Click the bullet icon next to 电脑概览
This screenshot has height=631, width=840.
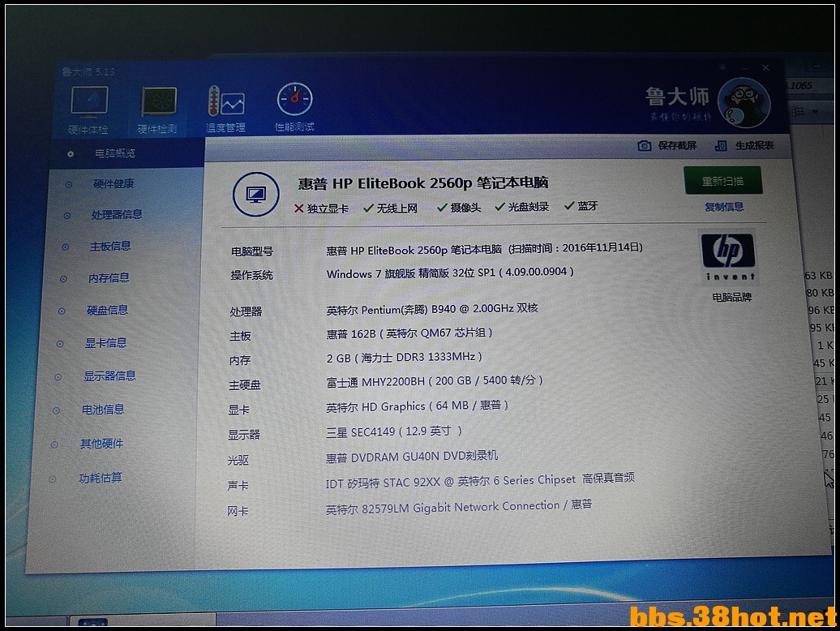71,154
